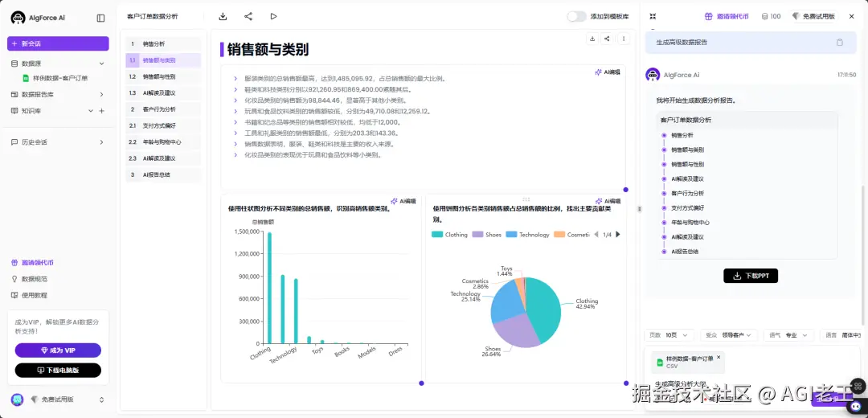Viewport: 868px width, 418px height.
Task: Click 下载电脑版 button
Action: [58, 371]
